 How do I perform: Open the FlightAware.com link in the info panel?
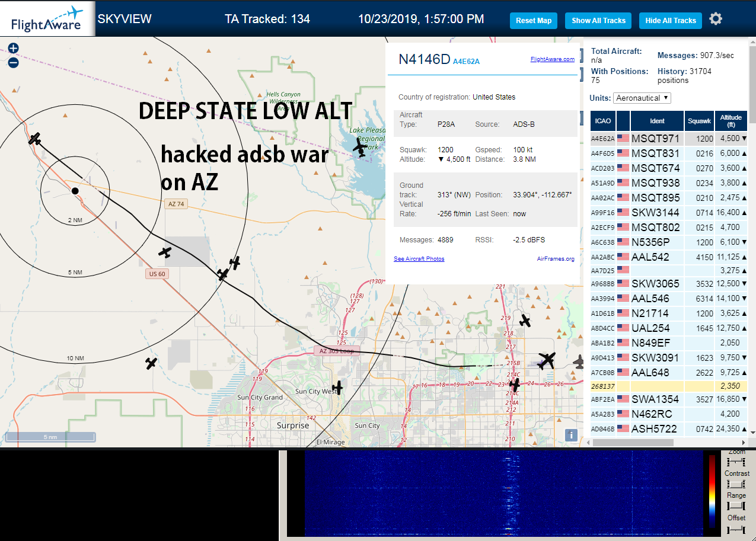coord(552,59)
